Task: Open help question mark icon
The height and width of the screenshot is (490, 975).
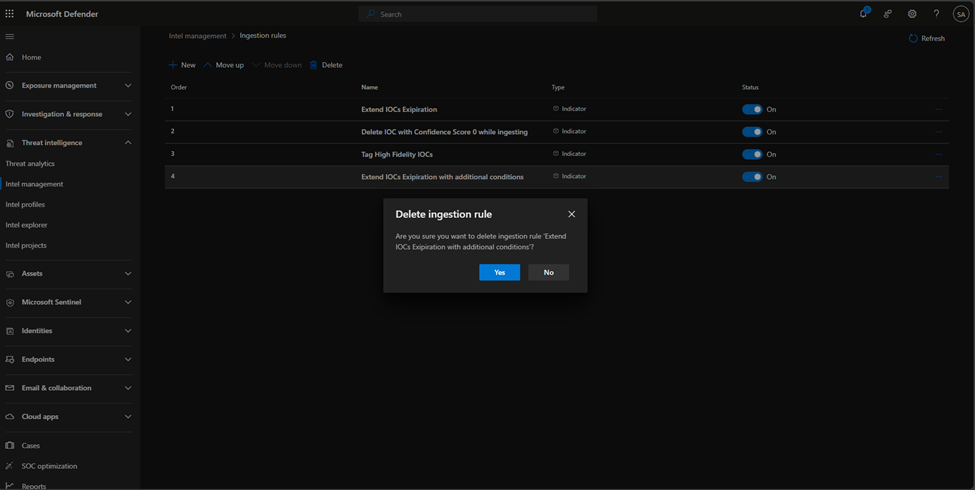Action: (x=936, y=14)
